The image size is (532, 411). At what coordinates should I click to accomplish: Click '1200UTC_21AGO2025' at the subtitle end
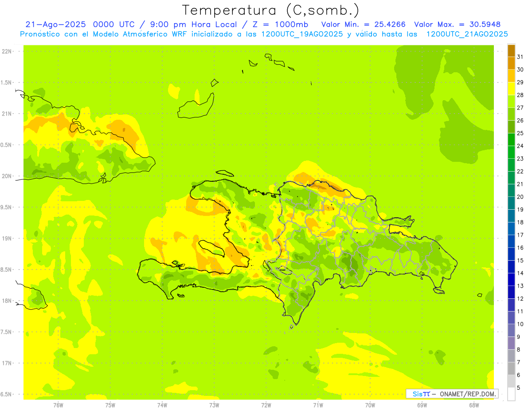(467, 34)
